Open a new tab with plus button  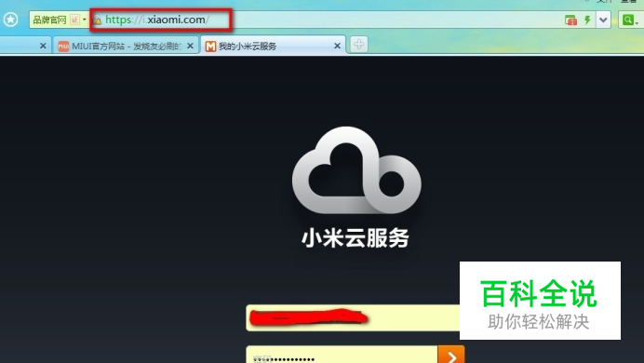tap(358, 45)
